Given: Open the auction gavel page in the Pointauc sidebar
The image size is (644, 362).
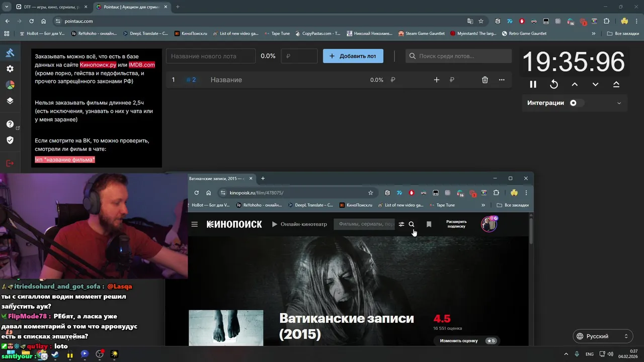Looking at the screenshot, I should pos(10,53).
